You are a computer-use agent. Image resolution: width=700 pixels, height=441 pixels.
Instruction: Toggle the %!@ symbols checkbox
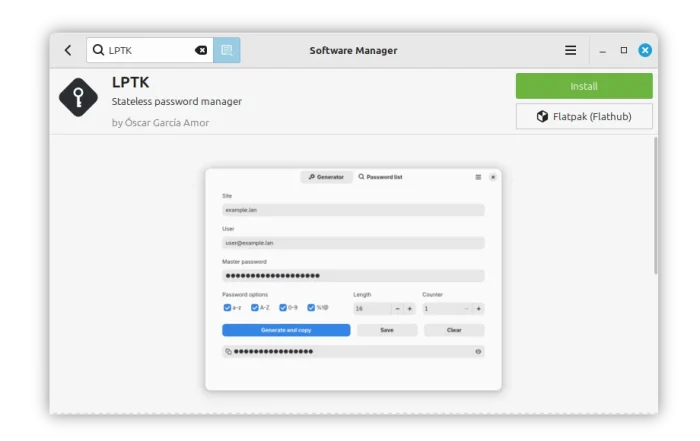click(x=311, y=308)
